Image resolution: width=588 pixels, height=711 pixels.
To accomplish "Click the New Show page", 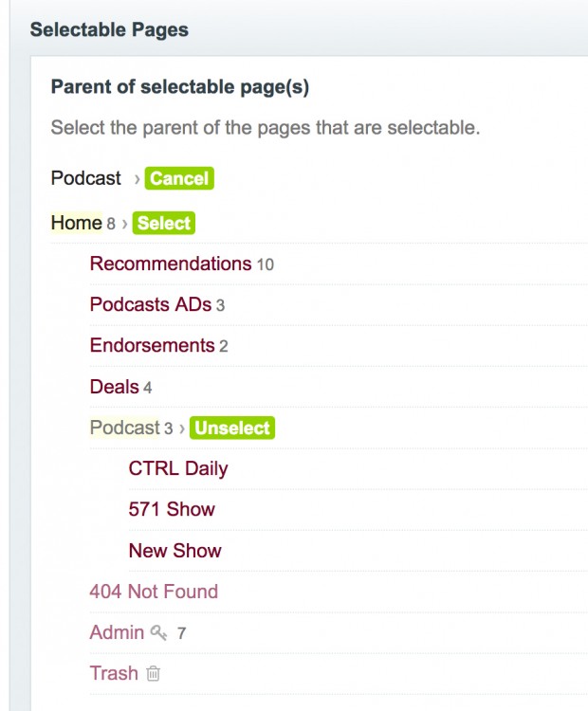I will [175, 550].
